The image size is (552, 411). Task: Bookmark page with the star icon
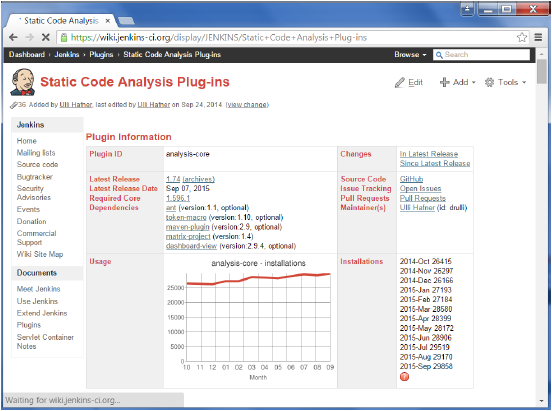coord(522,37)
